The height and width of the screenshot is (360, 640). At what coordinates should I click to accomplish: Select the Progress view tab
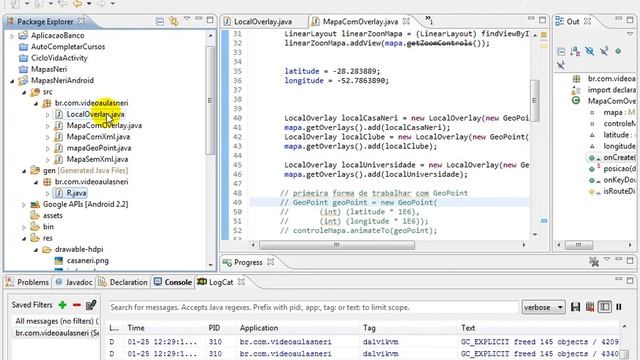coord(248,262)
